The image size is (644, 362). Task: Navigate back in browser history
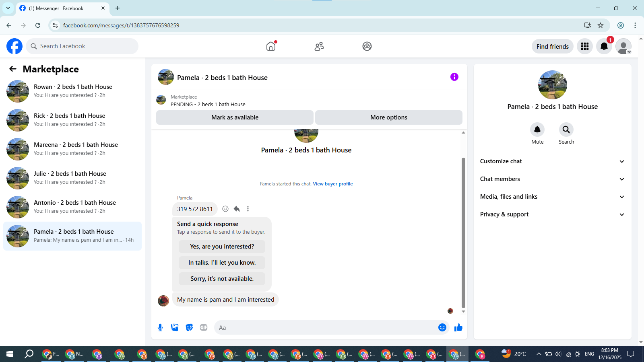(9, 25)
